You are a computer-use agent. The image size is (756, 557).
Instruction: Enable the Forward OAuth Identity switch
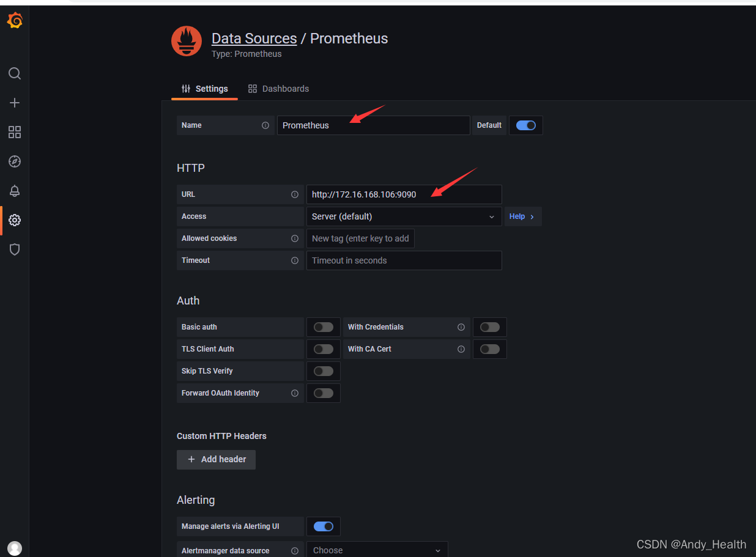[324, 393]
